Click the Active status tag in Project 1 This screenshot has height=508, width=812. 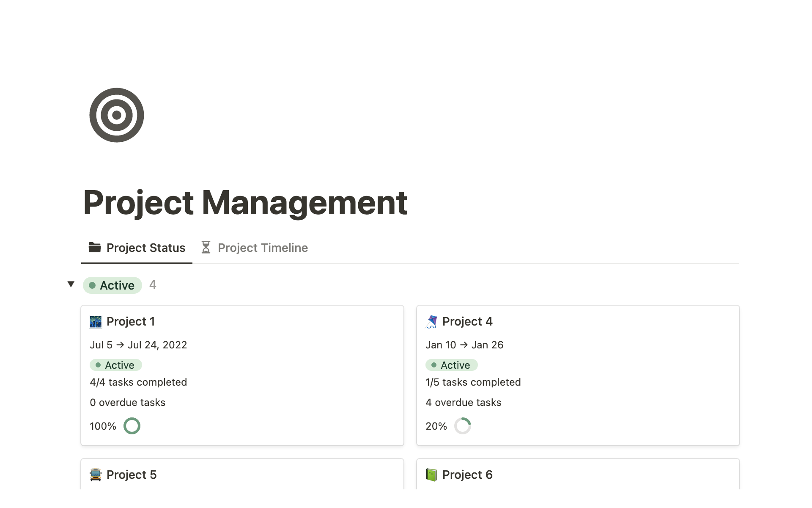[116, 365]
